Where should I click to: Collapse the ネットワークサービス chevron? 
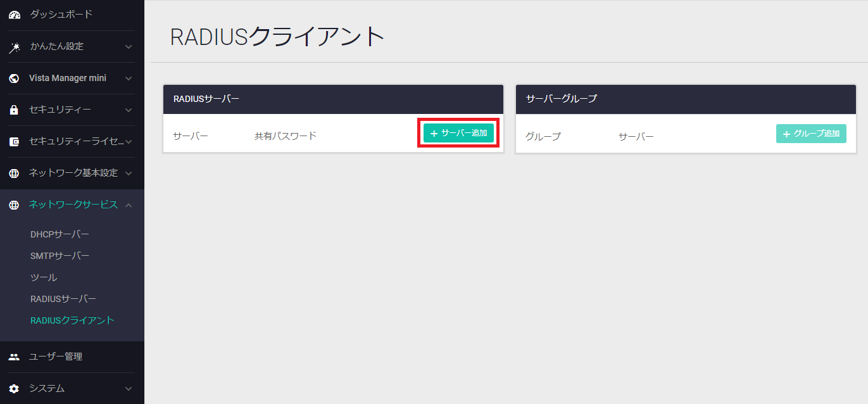pos(129,205)
